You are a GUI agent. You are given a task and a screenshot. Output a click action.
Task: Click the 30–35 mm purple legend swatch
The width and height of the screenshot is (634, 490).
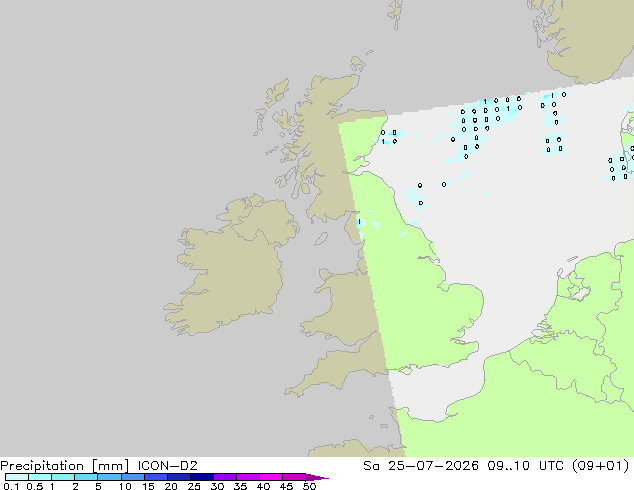[225, 477]
